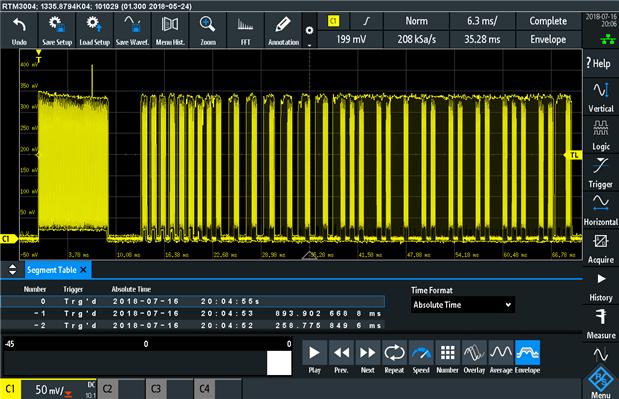Viewport: 619px width, 399px height.
Task: Enable channel C2
Action: (120, 389)
